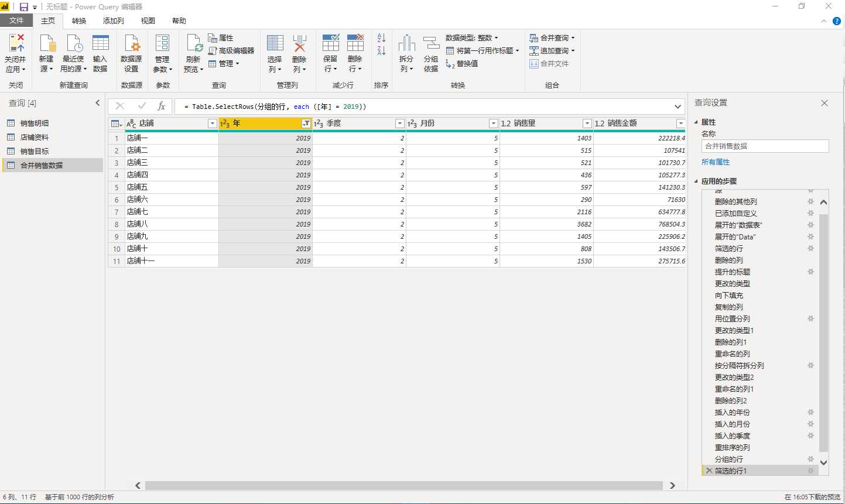Open the 店铺 column filter dropdown

point(213,124)
